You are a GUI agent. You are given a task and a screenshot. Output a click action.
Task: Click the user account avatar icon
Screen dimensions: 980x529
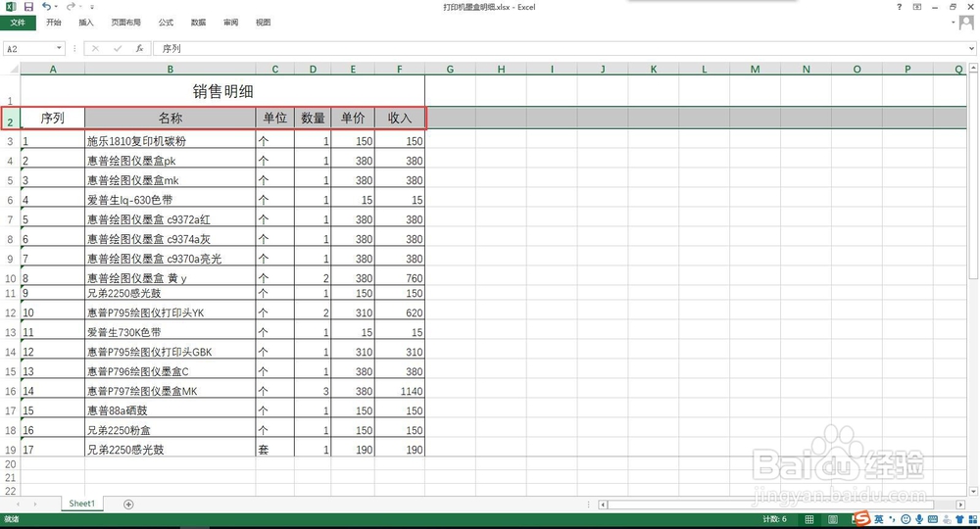(x=966, y=24)
